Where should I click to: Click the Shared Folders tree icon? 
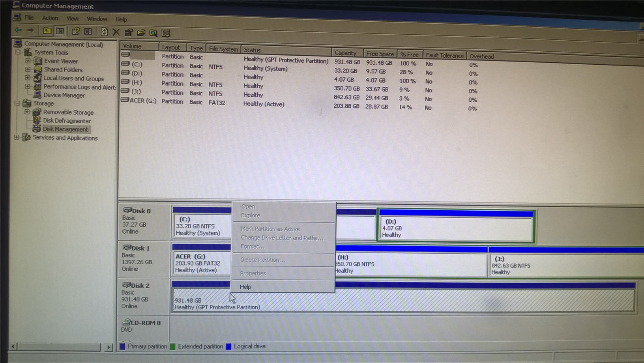point(38,69)
